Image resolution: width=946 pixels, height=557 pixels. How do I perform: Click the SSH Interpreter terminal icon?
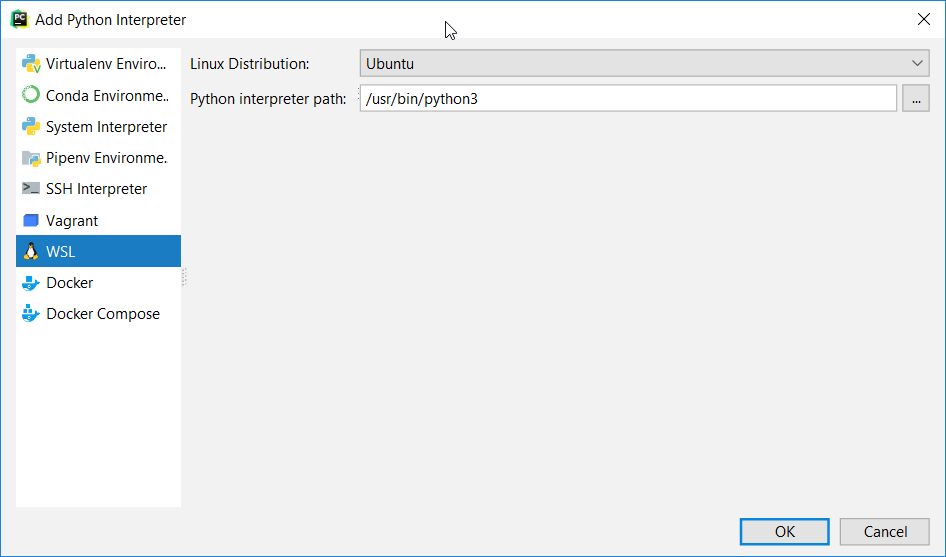pos(31,188)
